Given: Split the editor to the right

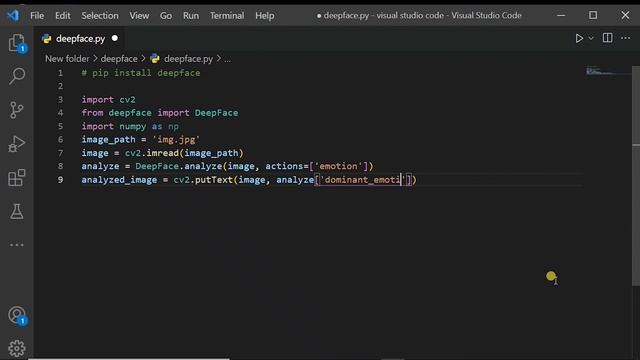Looking at the screenshot, I should tap(607, 38).
